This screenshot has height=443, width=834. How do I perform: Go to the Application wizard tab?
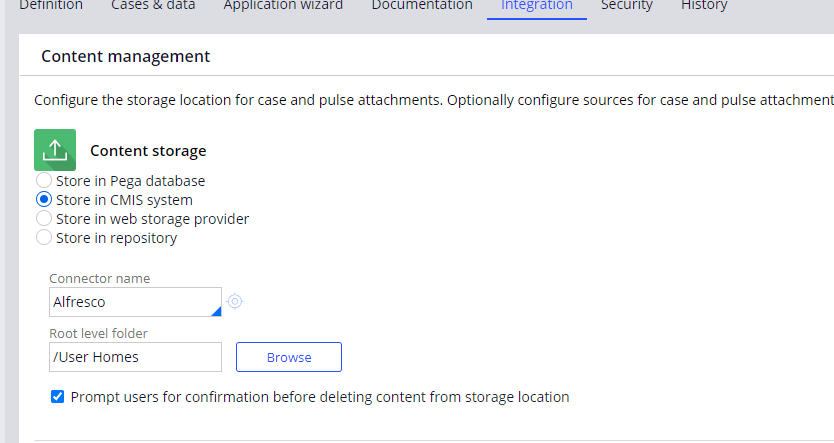[283, 6]
